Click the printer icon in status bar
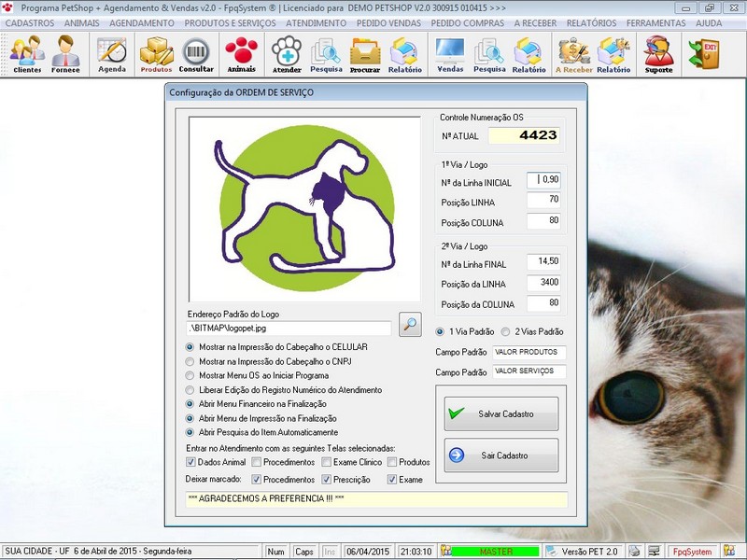The image size is (747, 560). [634, 551]
